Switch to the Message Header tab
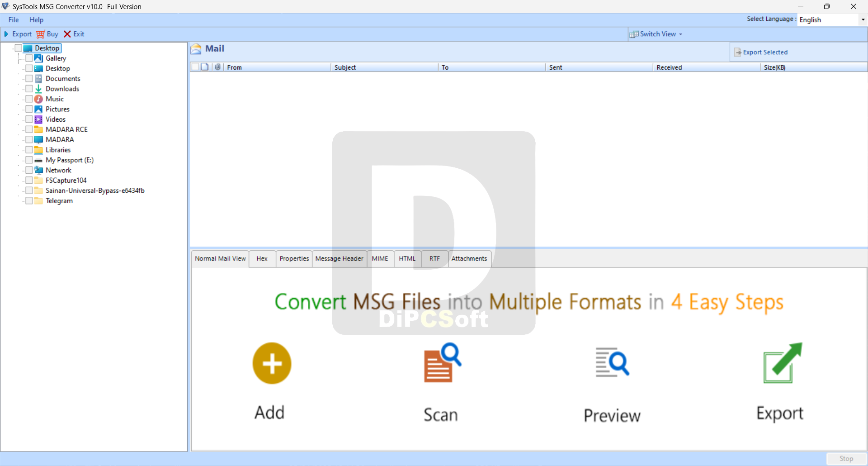Screen dimensions: 868x466 [340, 259]
